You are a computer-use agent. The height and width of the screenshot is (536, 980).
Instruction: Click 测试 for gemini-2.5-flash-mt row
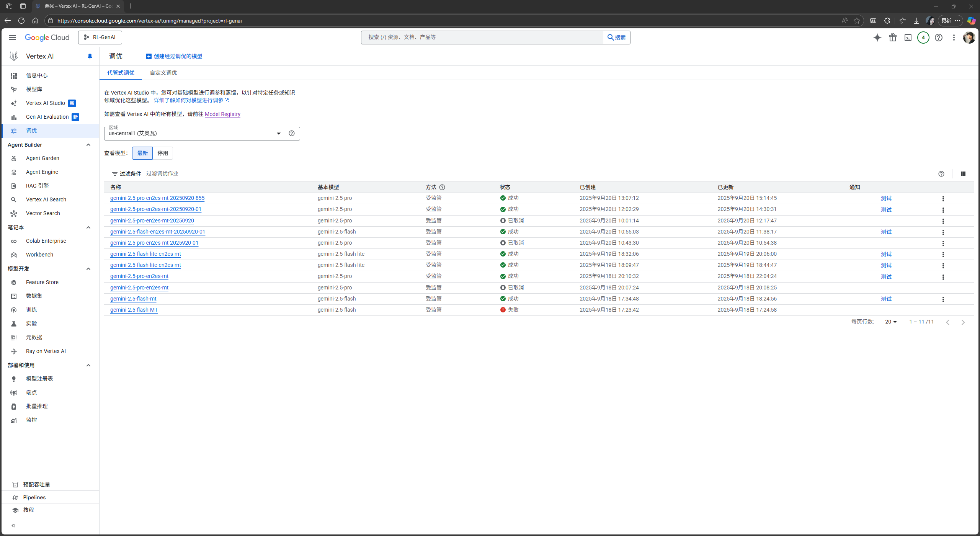coord(886,299)
